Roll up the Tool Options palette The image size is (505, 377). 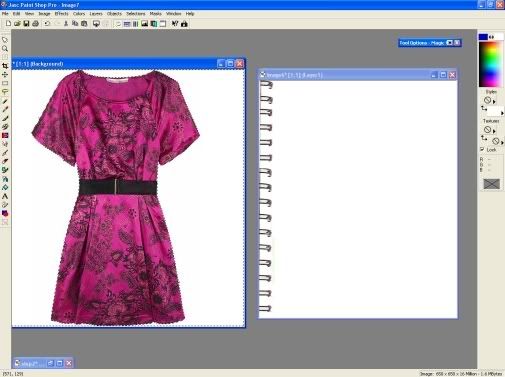coord(449,43)
